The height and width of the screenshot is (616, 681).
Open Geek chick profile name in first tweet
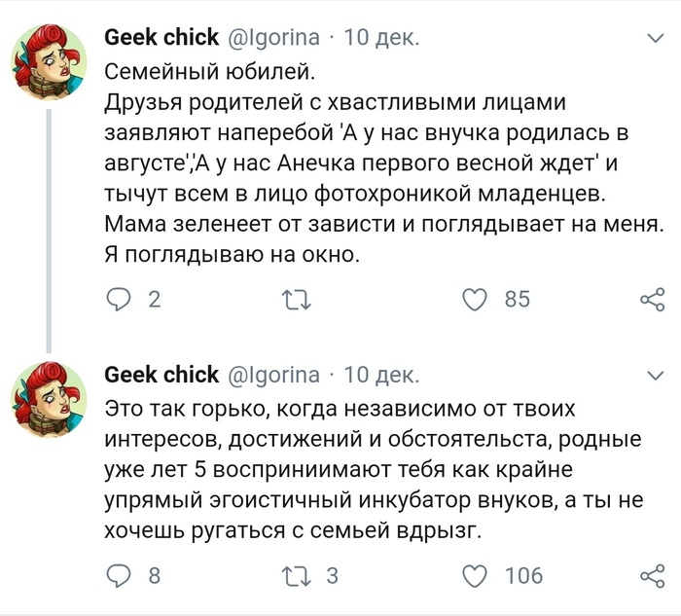161,39
